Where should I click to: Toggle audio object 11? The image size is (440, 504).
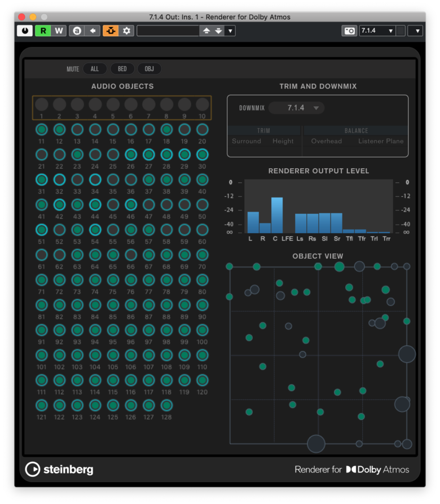[41, 130]
